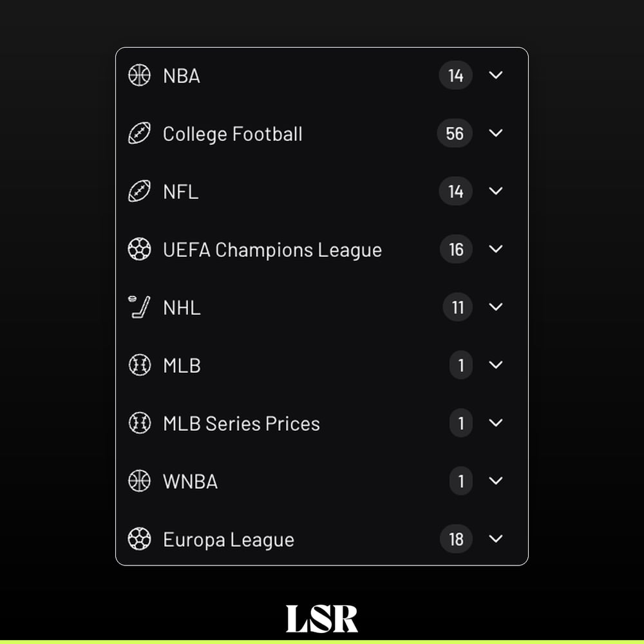Click the College Football icon

139,133
